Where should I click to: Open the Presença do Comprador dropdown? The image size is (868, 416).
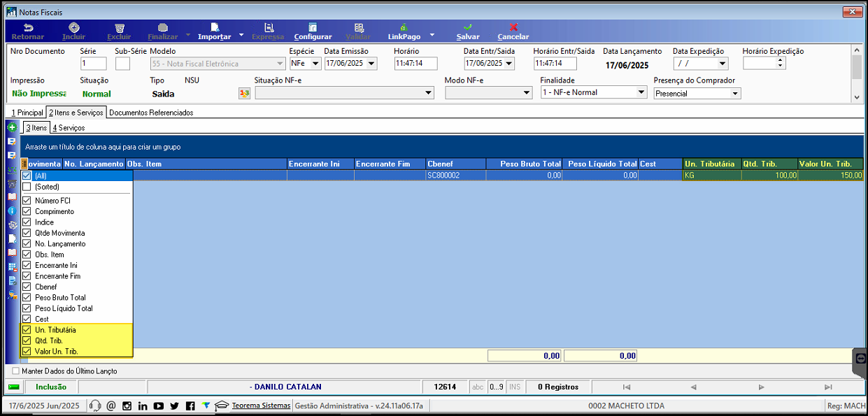pos(735,93)
